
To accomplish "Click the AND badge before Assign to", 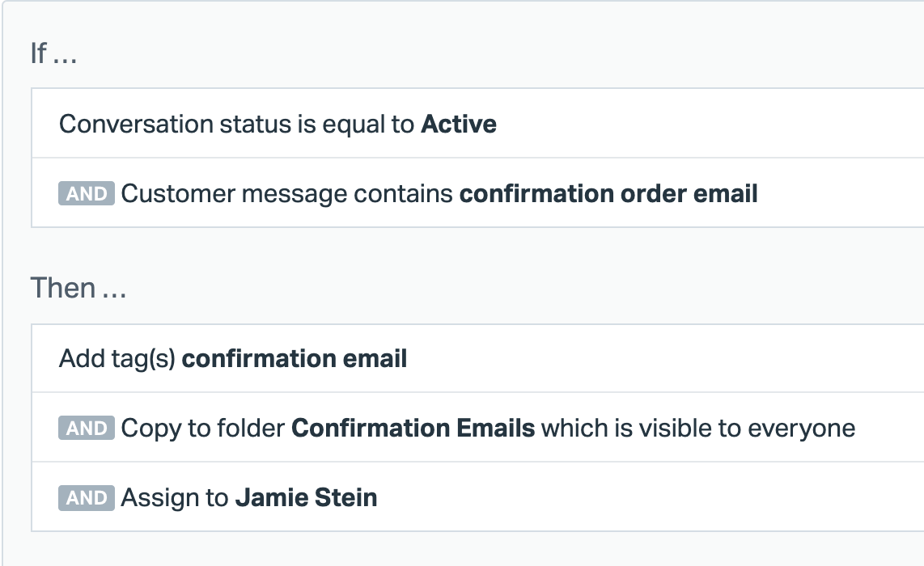I will (x=87, y=497).
